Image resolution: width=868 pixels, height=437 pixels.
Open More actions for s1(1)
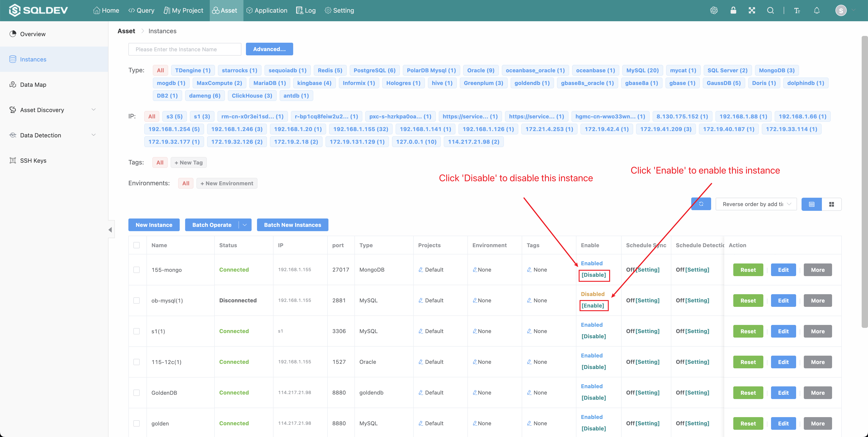[817, 331]
